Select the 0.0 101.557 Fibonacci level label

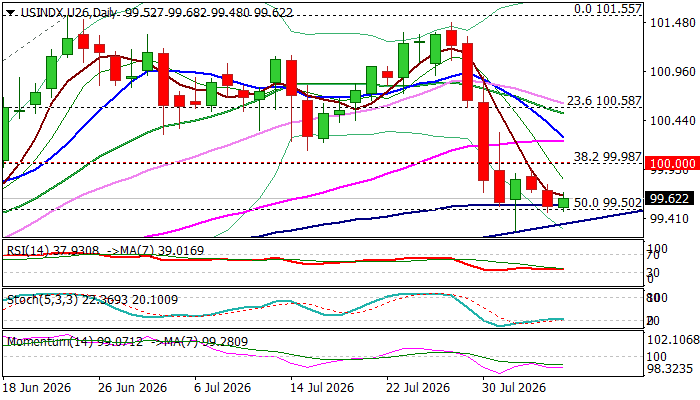pyautogui.click(x=608, y=8)
